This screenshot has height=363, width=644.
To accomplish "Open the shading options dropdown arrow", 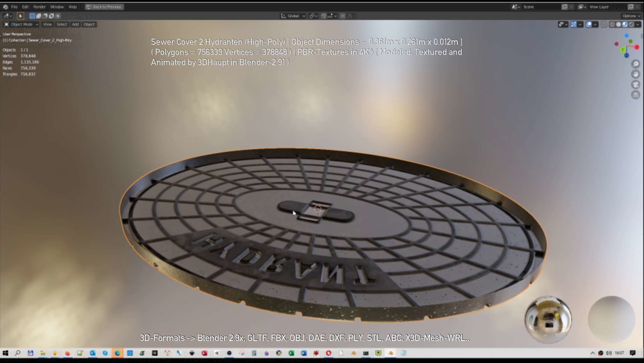I will (638, 24).
